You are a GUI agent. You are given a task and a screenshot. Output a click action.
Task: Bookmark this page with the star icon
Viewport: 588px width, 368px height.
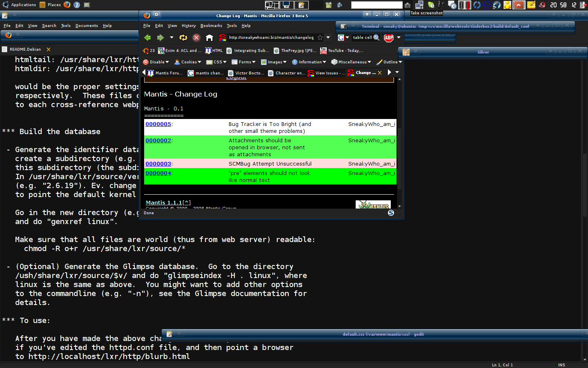[x=320, y=38]
